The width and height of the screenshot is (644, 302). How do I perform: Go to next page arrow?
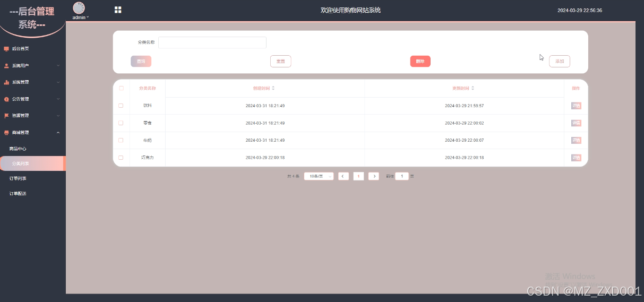374,176
